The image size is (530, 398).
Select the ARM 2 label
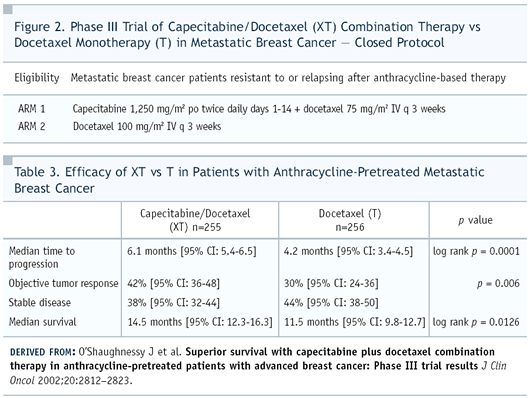coord(32,126)
